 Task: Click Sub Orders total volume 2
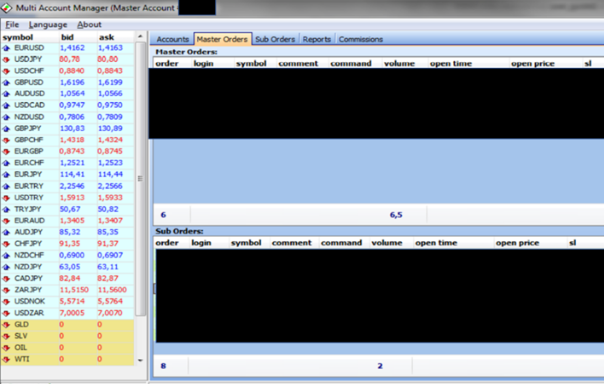[x=380, y=366]
